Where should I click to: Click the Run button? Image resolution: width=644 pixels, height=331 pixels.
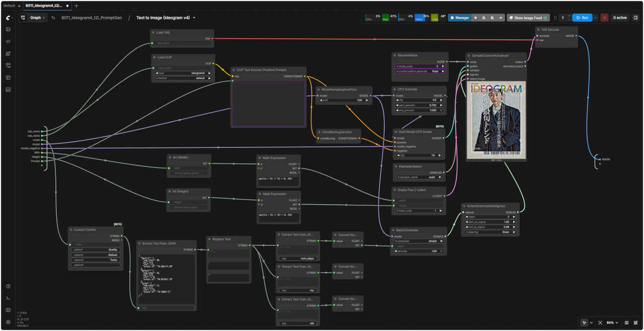[582, 18]
